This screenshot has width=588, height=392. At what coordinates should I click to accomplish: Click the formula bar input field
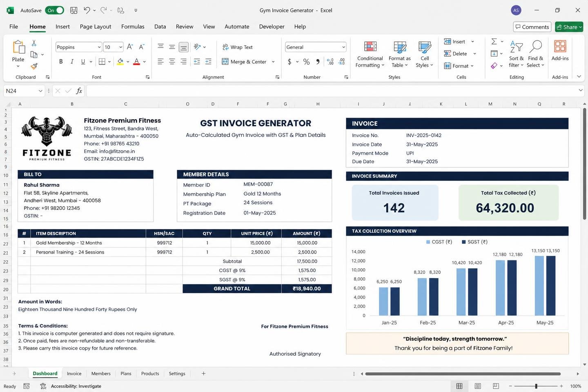tap(332, 91)
